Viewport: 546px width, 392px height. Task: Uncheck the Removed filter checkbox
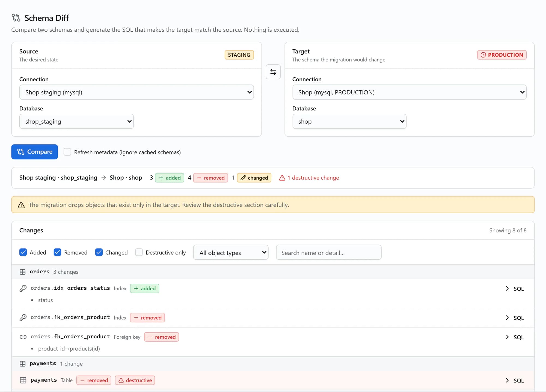pyautogui.click(x=58, y=252)
